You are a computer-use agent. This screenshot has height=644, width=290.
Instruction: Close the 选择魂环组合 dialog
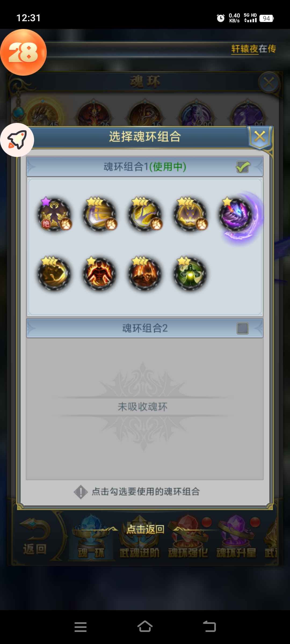point(260,137)
